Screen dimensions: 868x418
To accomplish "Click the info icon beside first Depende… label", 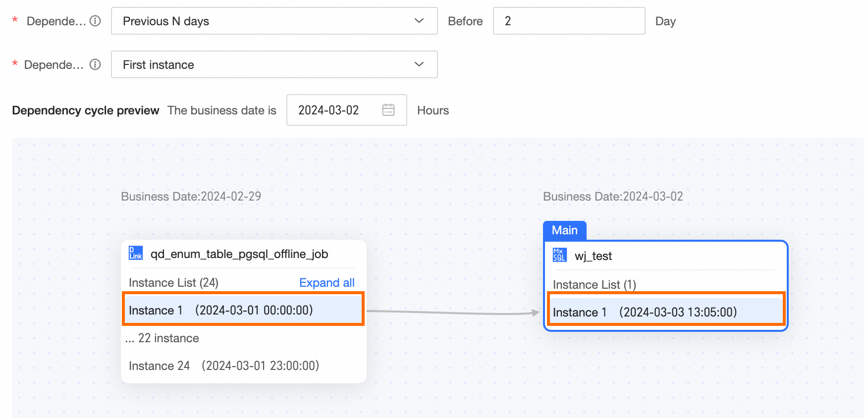I will click(x=95, y=21).
